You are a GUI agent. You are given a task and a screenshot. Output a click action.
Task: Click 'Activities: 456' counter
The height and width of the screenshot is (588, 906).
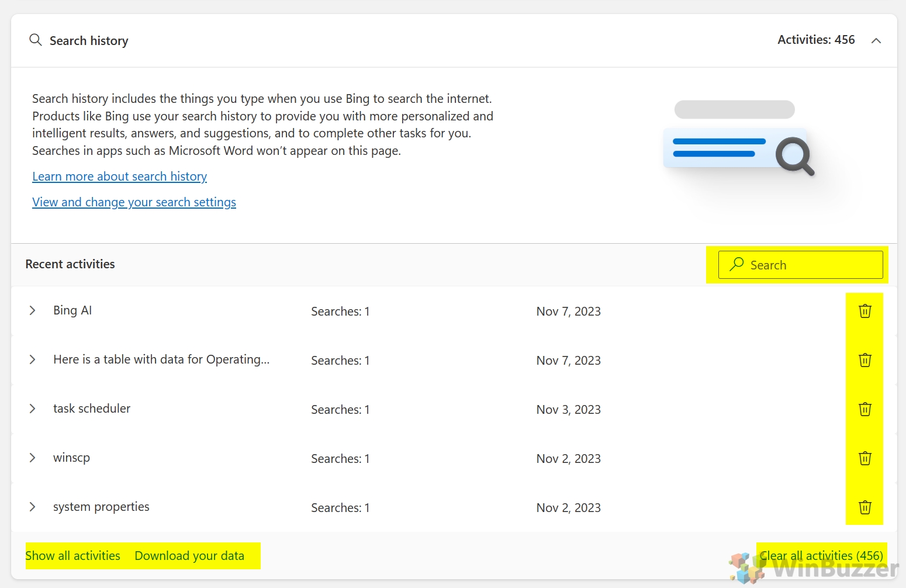click(x=816, y=40)
